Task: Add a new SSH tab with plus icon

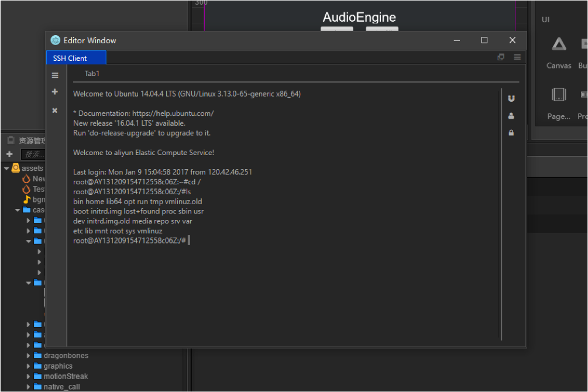Action: 55,91
